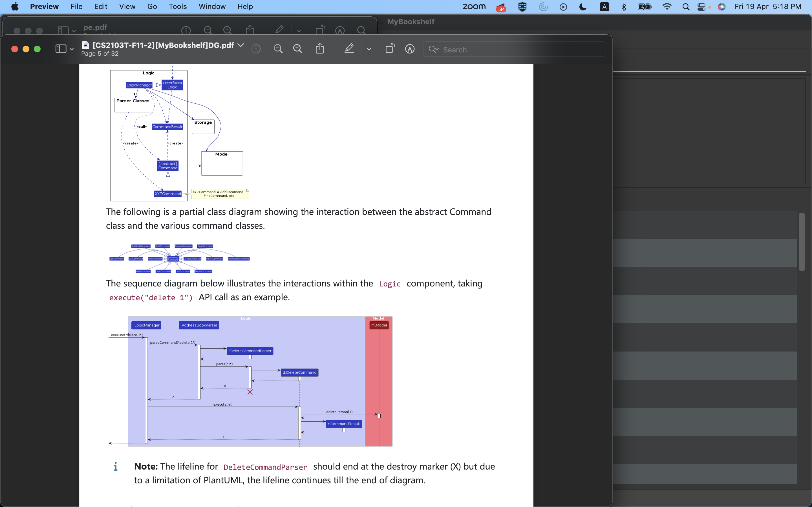The height and width of the screenshot is (507, 812).
Task: Expand the sidebar view options chevron
Action: [x=72, y=49]
